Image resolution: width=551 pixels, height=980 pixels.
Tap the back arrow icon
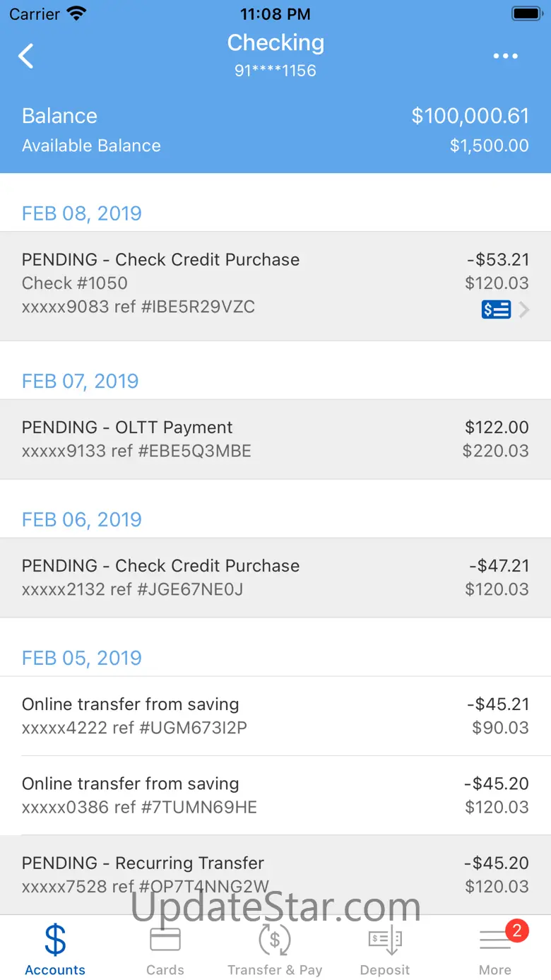(26, 56)
